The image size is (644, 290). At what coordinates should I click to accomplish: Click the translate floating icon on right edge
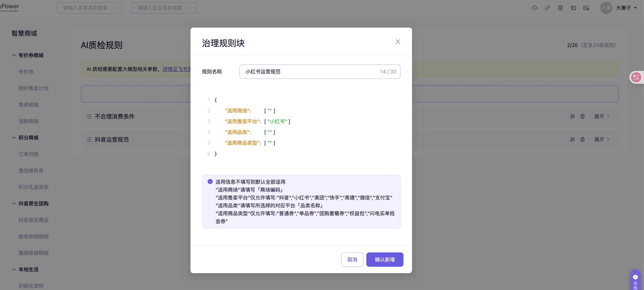636,77
